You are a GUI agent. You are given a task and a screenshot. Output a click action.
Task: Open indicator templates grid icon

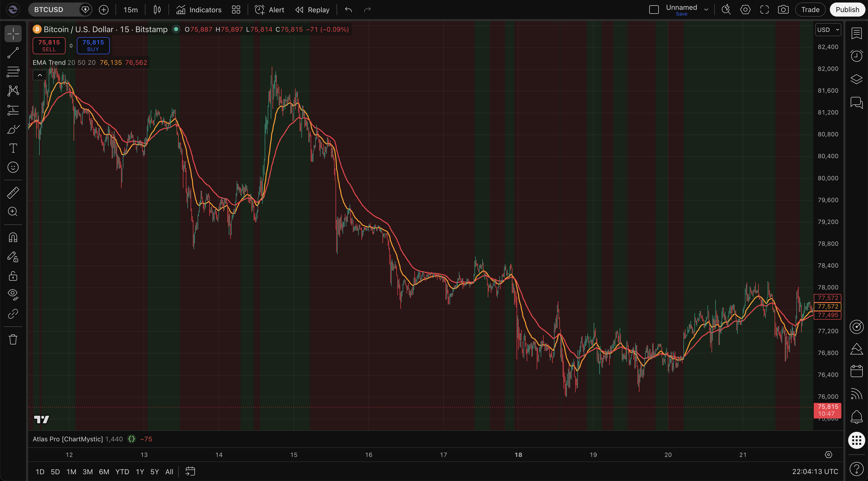click(x=236, y=10)
